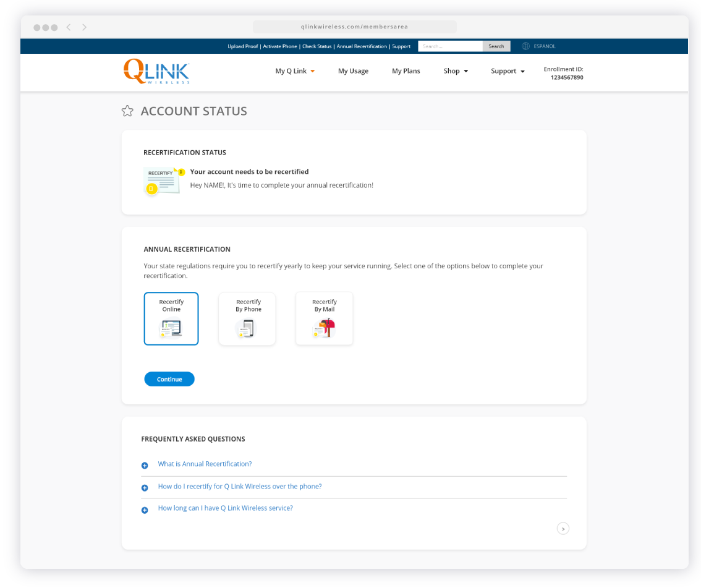Click the 'Your state regulations require' paragraph
Screen dimensions: 701x588
tap(343, 271)
